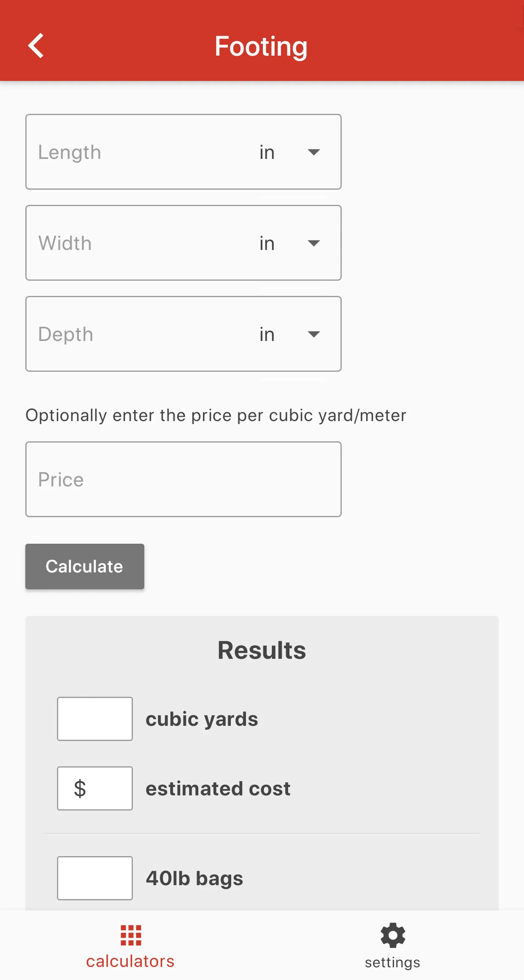
Task: Switch to the settings tab label
Action: [393, 963]
